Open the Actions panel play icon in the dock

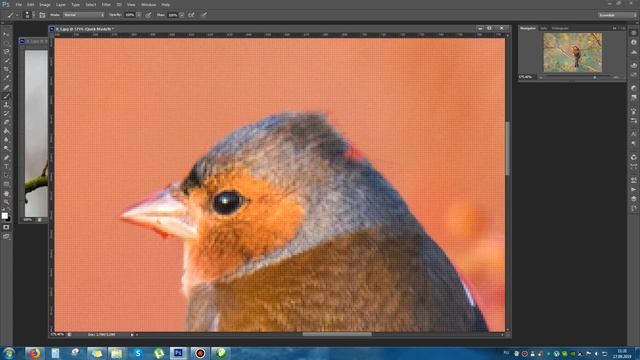[x=633, y=189]
